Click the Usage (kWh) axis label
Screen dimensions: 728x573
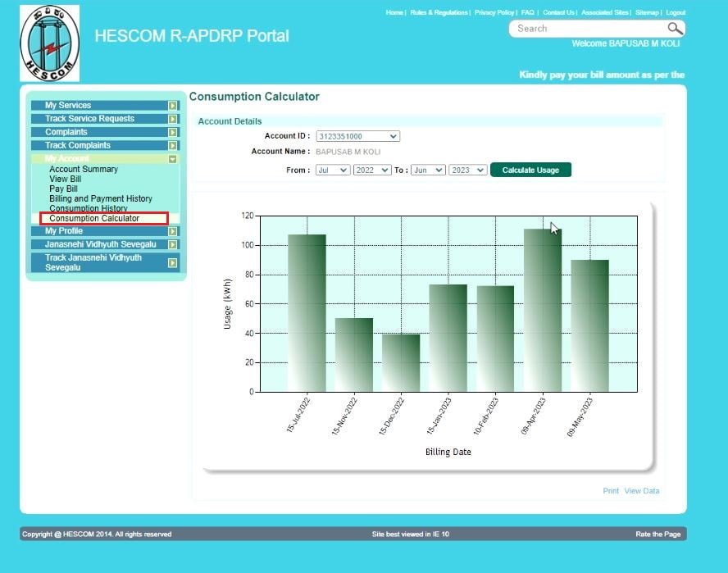227,303
